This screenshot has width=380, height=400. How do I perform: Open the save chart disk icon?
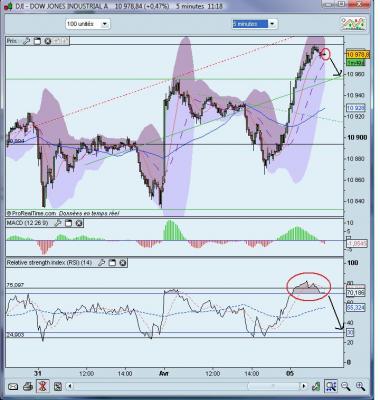point(58,387)
